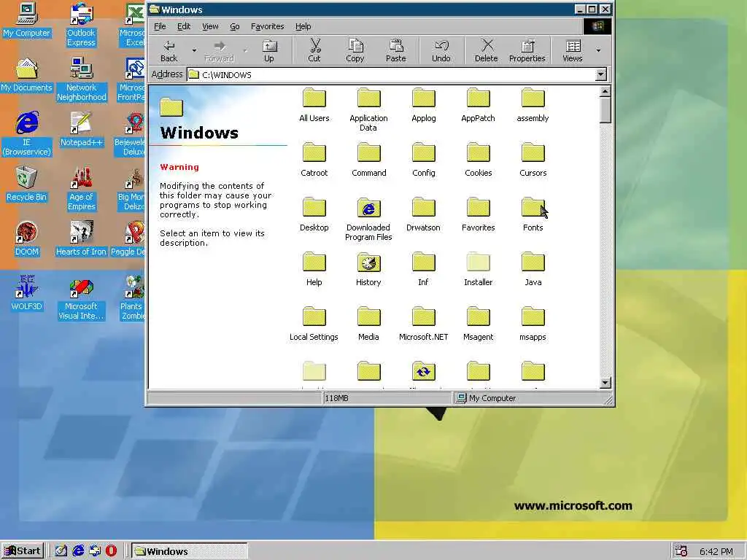The image size is (747, 560).
Task: Select the Age of Empires shortcut
Action: (82, 189)
